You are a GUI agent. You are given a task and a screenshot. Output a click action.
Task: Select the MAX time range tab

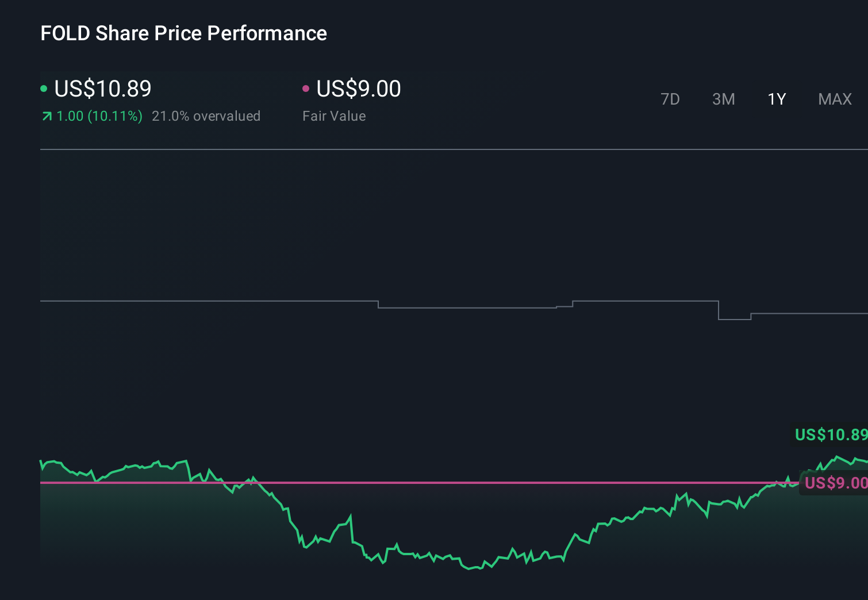point(834,99)
